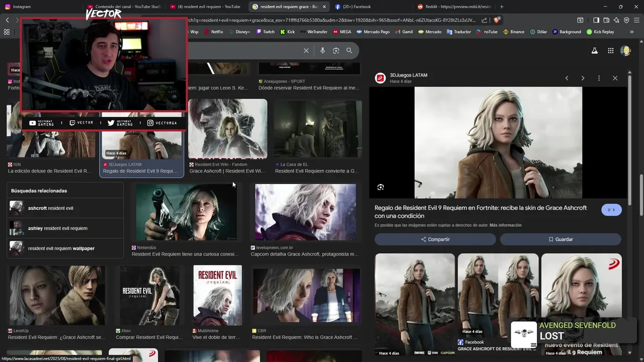Open the Google account avatar
Image resolution: width=644 pixels, height=362 pixels.
[x=625, y=50]
